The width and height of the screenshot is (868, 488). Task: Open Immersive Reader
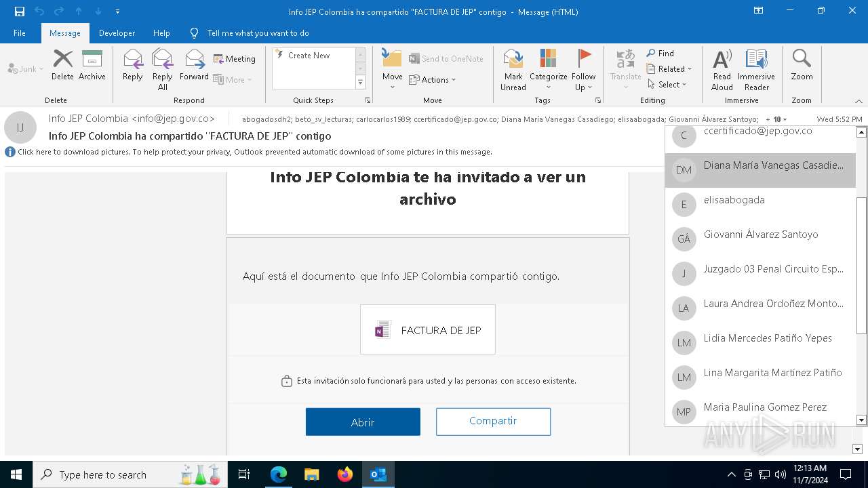756,70
